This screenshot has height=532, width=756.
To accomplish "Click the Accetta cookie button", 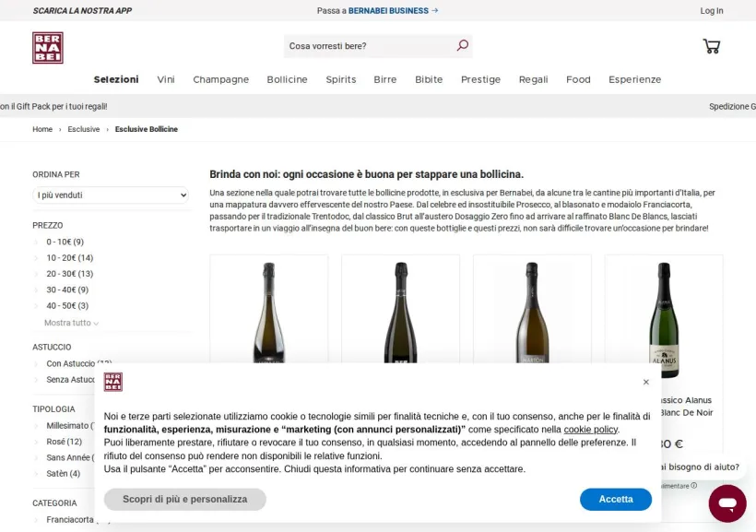I will coord(616,499).
